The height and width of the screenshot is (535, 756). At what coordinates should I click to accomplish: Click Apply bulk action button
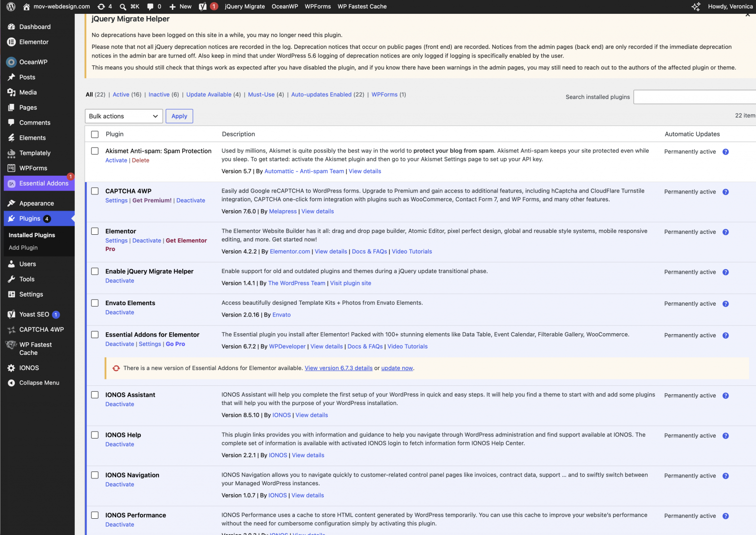[x=179, y=116]
